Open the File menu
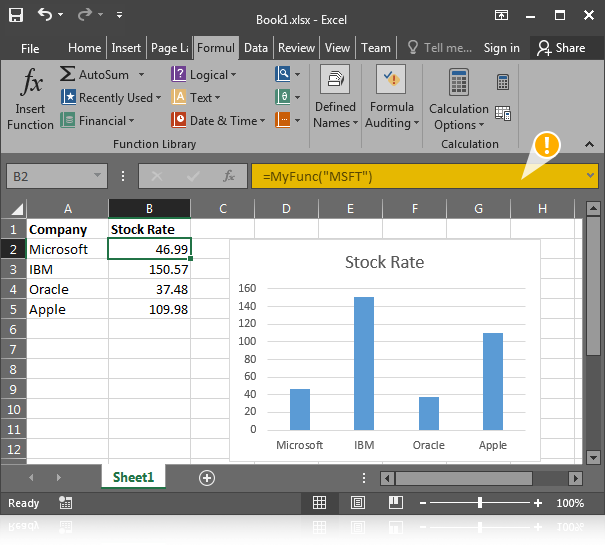Viewport: 605px width, 545px height. pos(30,48)
